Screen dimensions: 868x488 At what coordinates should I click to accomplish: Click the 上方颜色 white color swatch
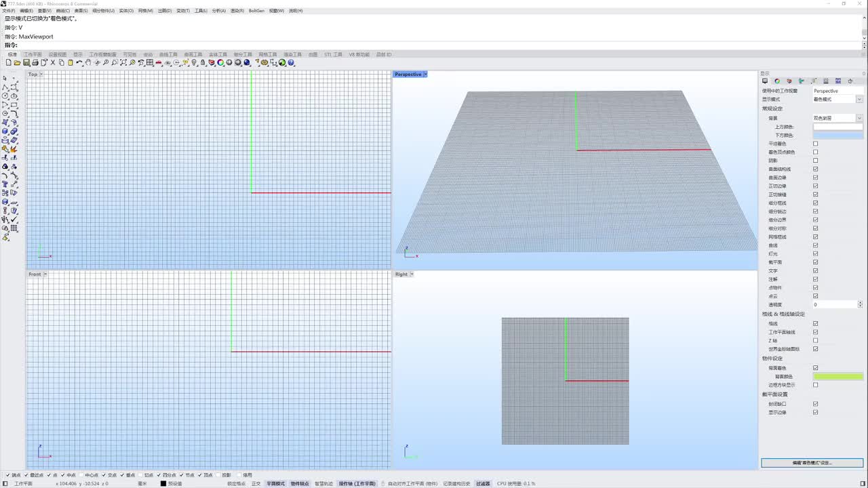(838, 127)
